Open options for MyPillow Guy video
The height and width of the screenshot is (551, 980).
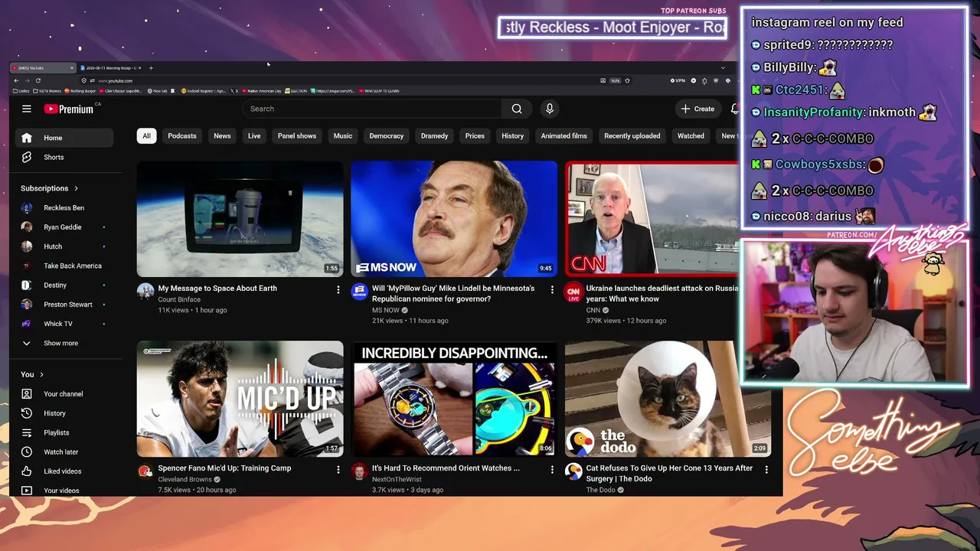coord(552,289)
